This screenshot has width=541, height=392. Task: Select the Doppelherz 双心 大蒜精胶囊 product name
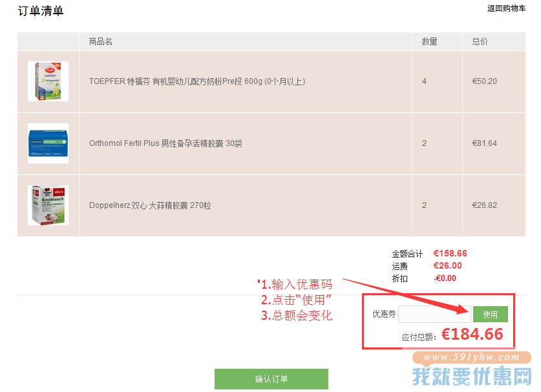point(150,205)
